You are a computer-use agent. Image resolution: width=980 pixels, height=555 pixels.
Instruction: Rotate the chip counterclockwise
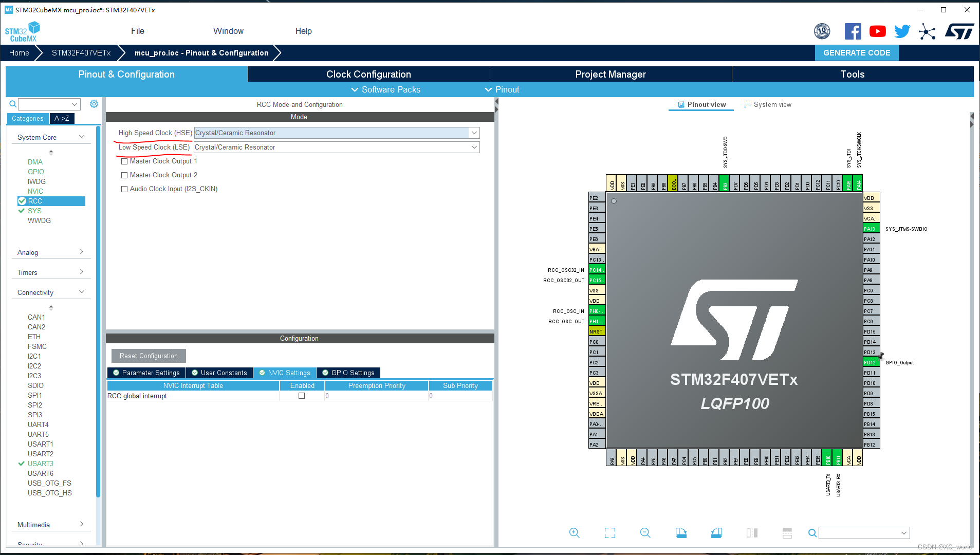coord(716,533)
